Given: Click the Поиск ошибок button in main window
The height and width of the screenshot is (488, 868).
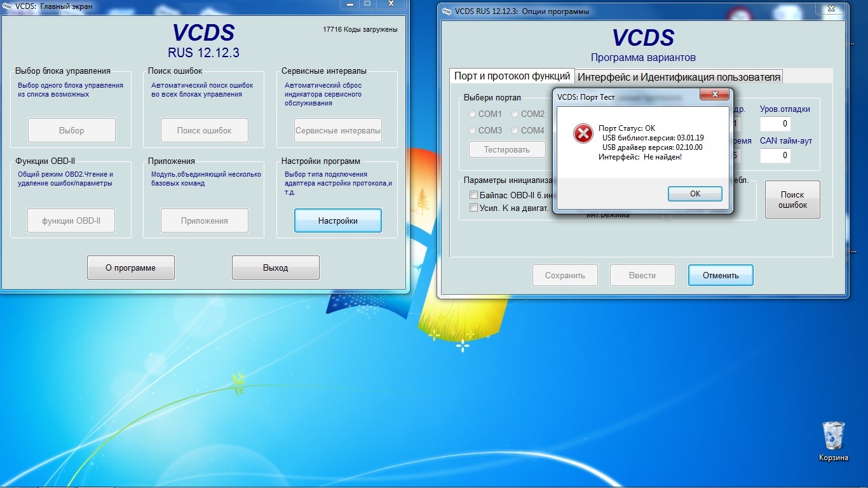Looking at the screenshot, I should pyautogui.click(x=205, y=130).
